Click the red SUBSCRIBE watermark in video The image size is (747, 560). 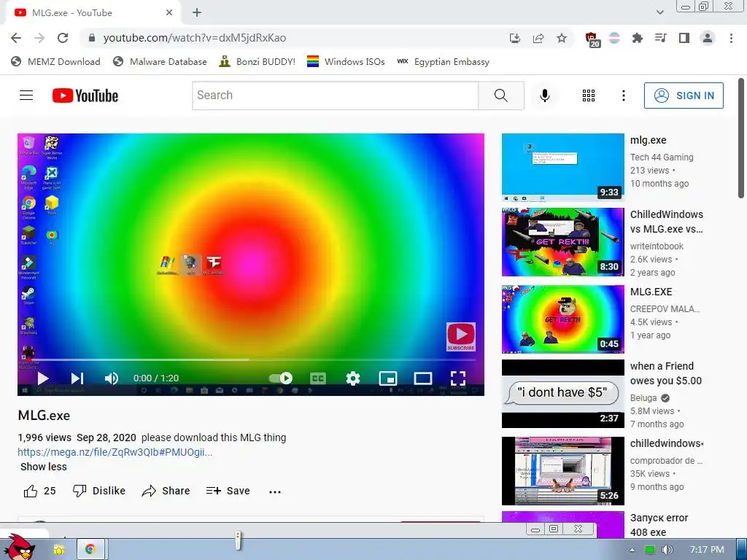click(461, 337)
